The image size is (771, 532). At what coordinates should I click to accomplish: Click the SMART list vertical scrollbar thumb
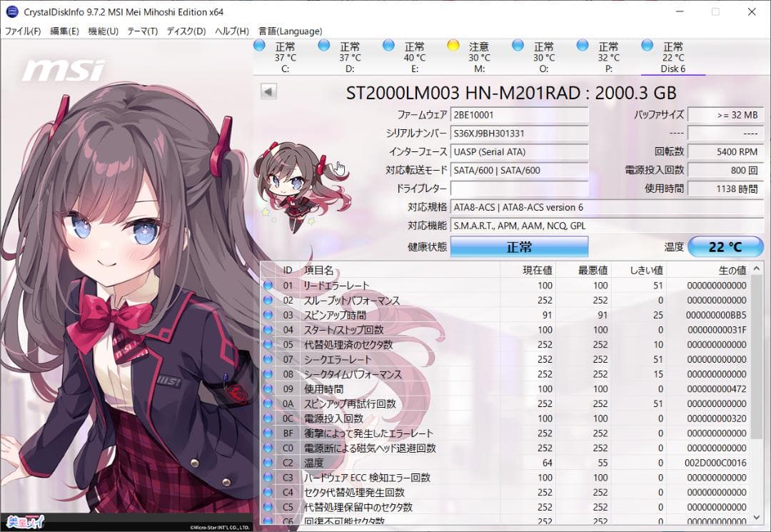click(x=757, y=357)
